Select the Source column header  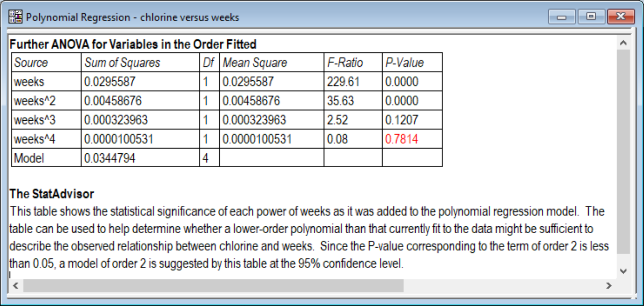(x=31, y=63)
